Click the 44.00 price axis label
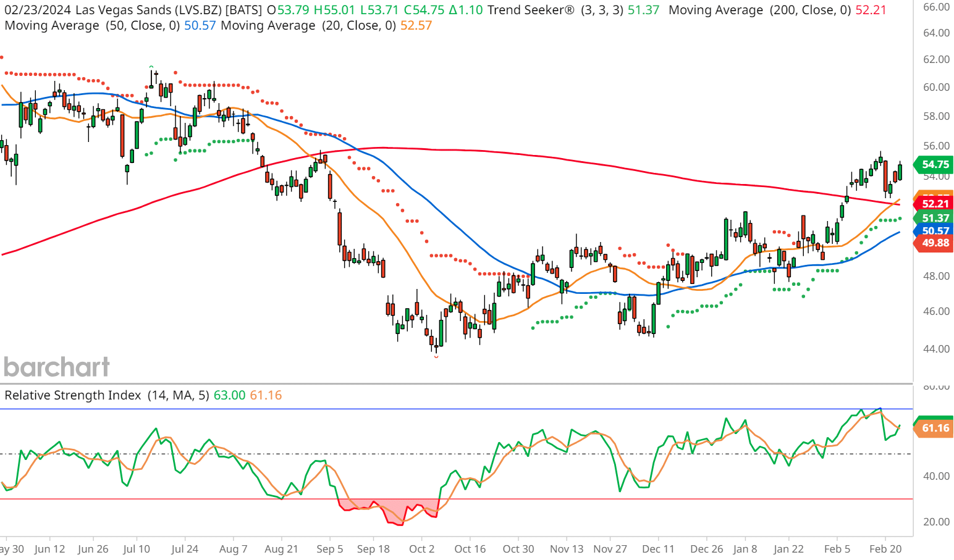 coord(936,349)
